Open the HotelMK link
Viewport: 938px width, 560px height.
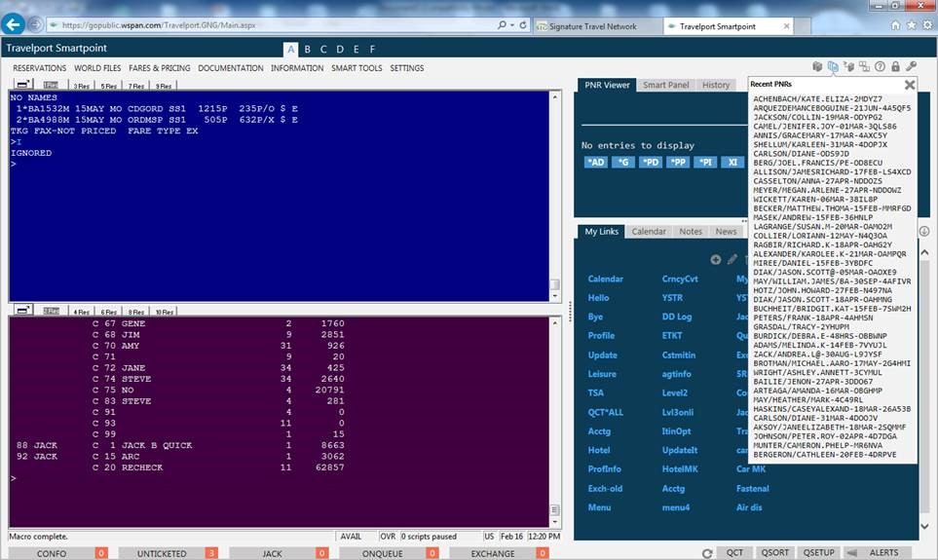pos(680,469)
